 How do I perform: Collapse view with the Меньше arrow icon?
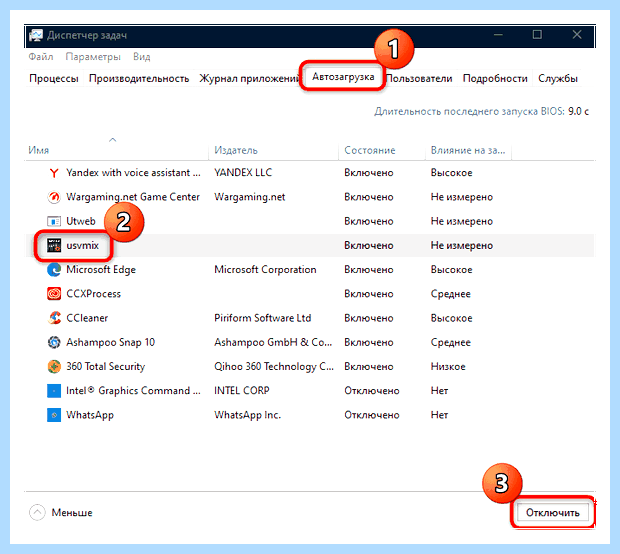(x=37, y=512)
